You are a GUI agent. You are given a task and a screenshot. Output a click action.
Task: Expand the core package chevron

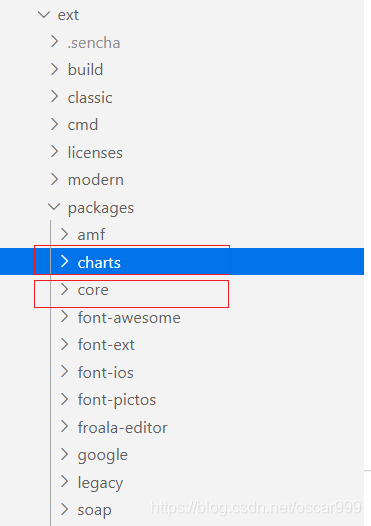pyautogui.click(x=64, y=289)
